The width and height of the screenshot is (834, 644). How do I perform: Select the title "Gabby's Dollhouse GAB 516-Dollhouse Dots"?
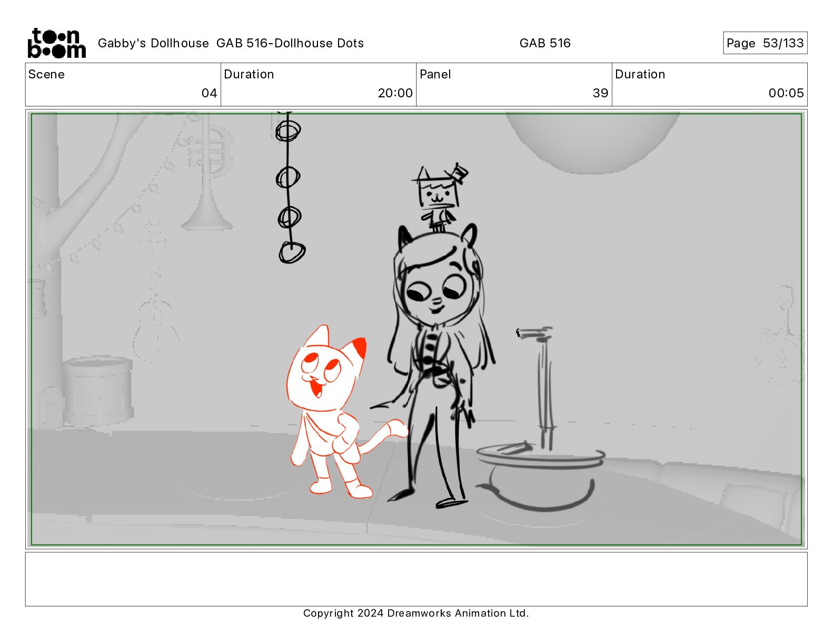coord(231,43)
